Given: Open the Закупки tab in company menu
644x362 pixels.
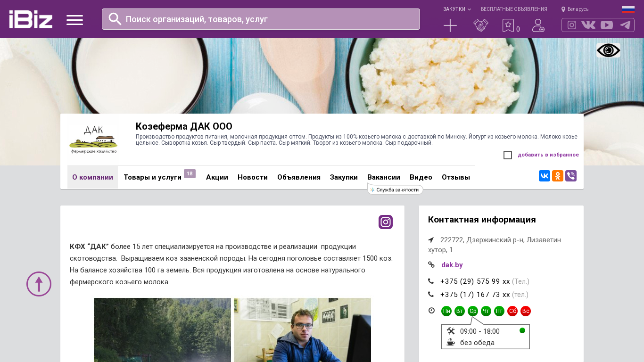Looking at the screenshot, I should pos(344,177).
